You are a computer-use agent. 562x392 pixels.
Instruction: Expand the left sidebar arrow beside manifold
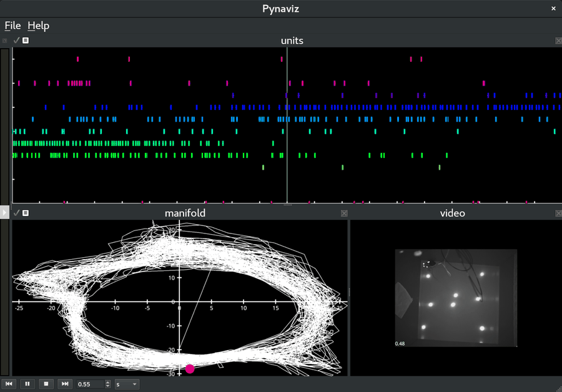4,213
